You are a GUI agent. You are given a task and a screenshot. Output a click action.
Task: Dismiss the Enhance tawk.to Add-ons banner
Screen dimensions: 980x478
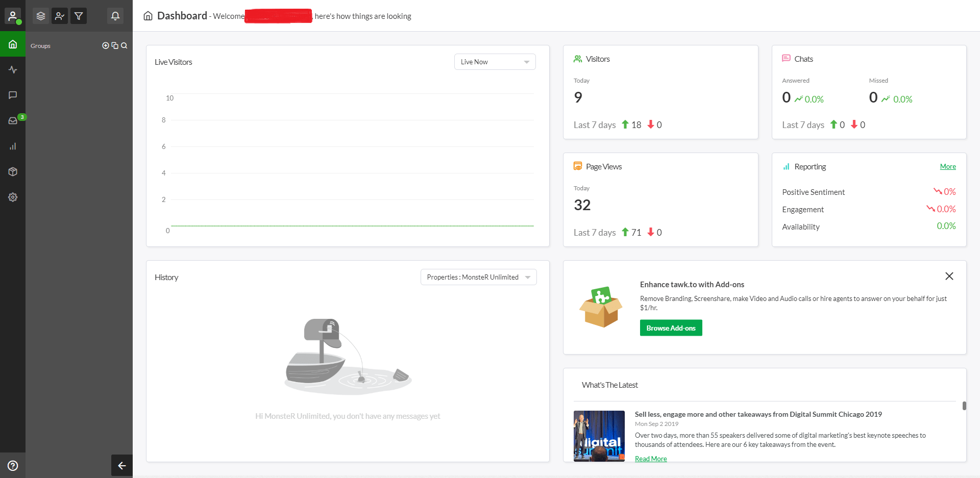coord(949,276)
